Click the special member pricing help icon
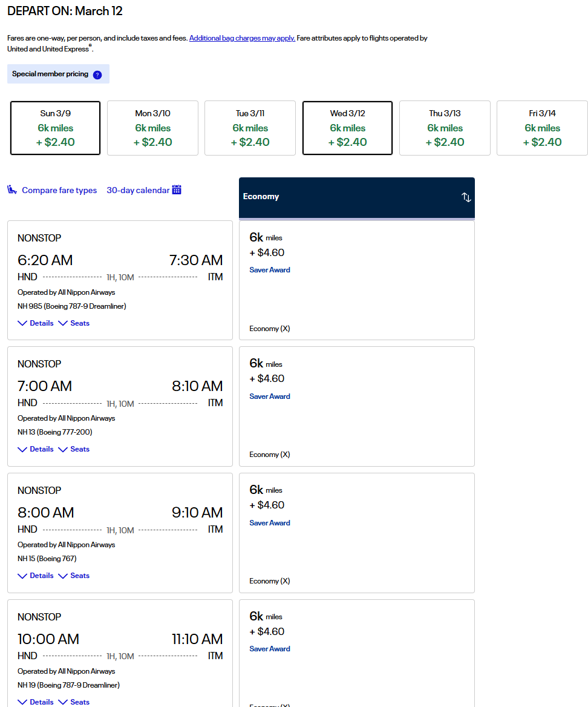The height and width of the screenshot is (707, 588). [x=97, y=74]
